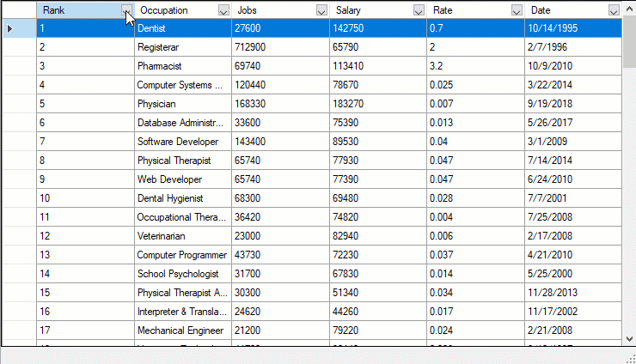Click the Jobs value '143400'
This screenshot has width=636, height=364.
(x=281, y=142)
